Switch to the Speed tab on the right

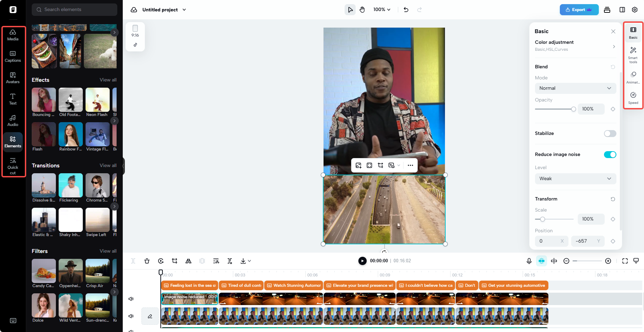click(x=633, y=97)
